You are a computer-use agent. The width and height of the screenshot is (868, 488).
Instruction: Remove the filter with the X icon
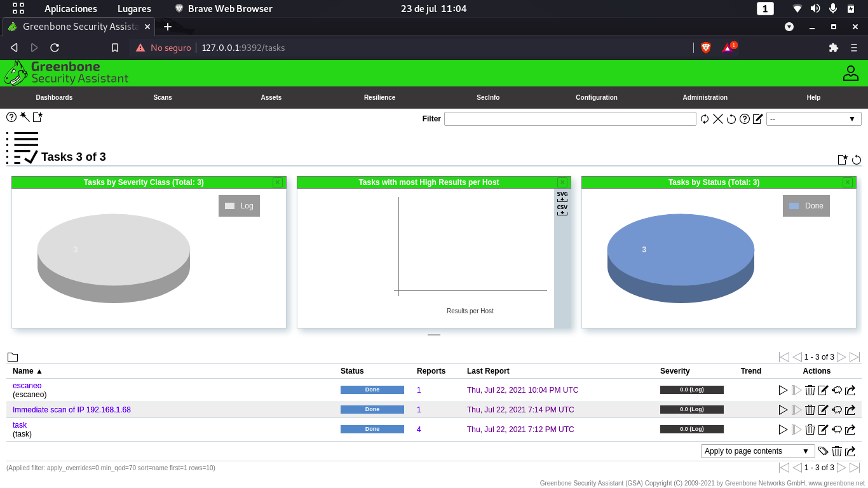pos(718,119)
